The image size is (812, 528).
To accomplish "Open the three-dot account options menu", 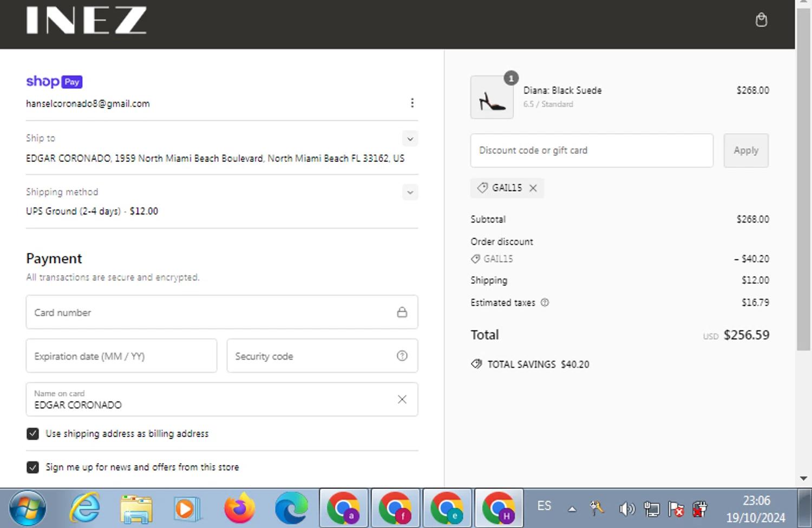I will 412,103.
